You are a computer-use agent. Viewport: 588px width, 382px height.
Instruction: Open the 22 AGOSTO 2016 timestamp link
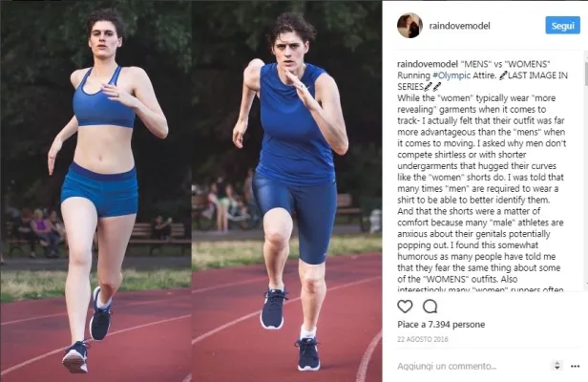tap(423, 339)
